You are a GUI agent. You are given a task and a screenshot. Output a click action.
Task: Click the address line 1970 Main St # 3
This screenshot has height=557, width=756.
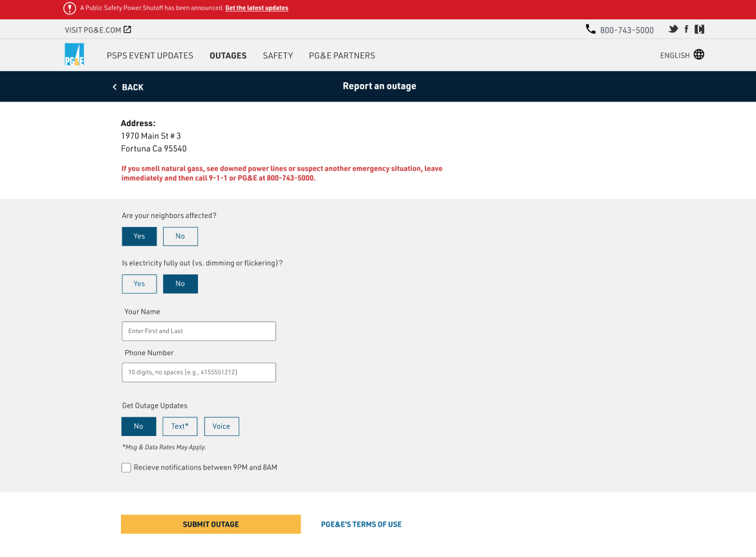(x=151, y=136)
